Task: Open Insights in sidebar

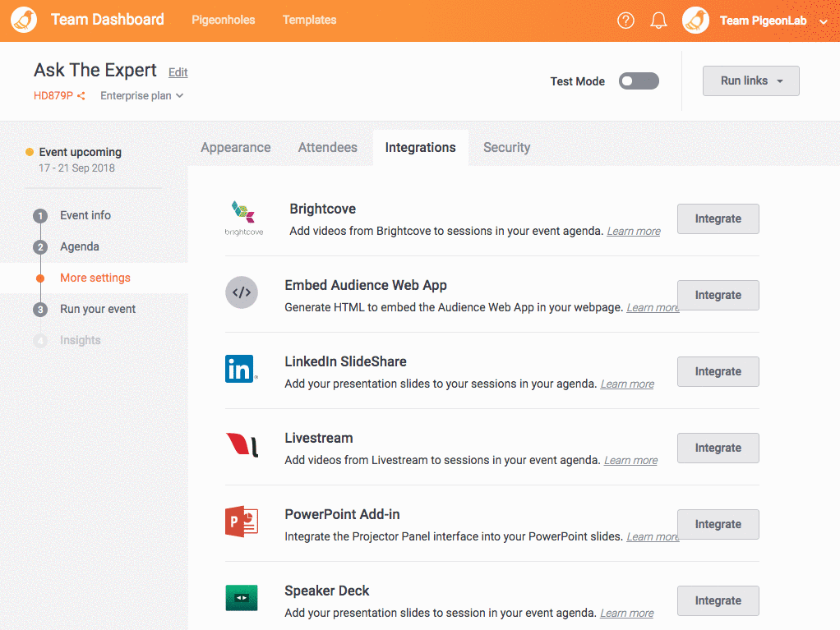Action: coord(81,340)
